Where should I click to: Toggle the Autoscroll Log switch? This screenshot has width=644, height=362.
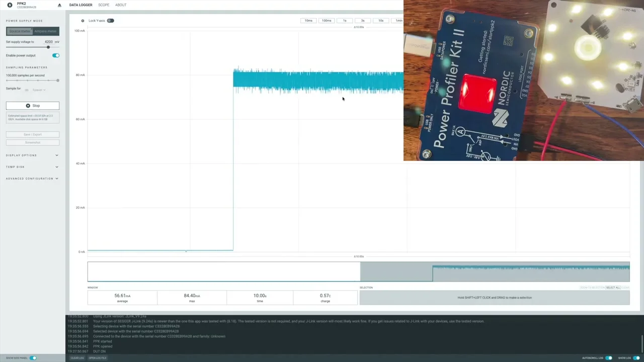click(x=609, y=358)
